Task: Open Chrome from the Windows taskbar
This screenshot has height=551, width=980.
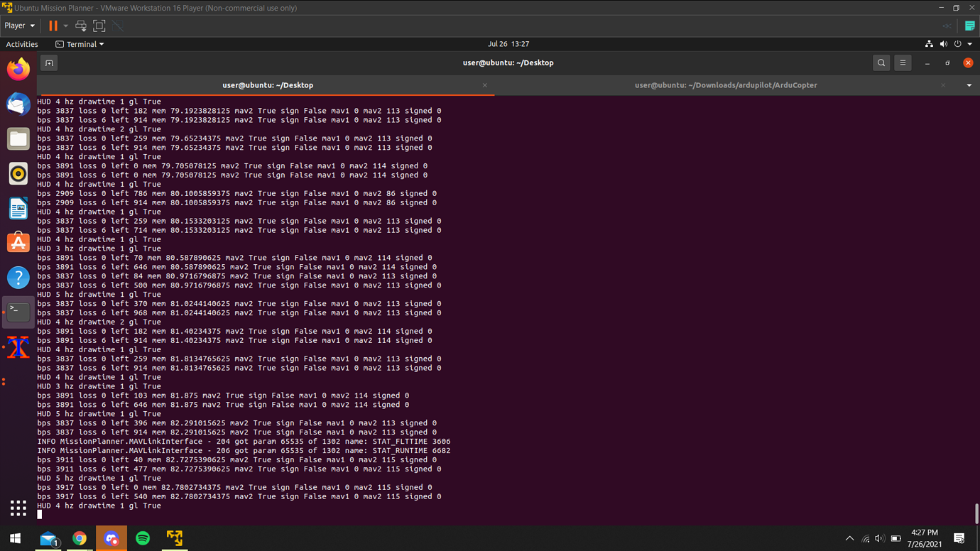Action: 80,538
